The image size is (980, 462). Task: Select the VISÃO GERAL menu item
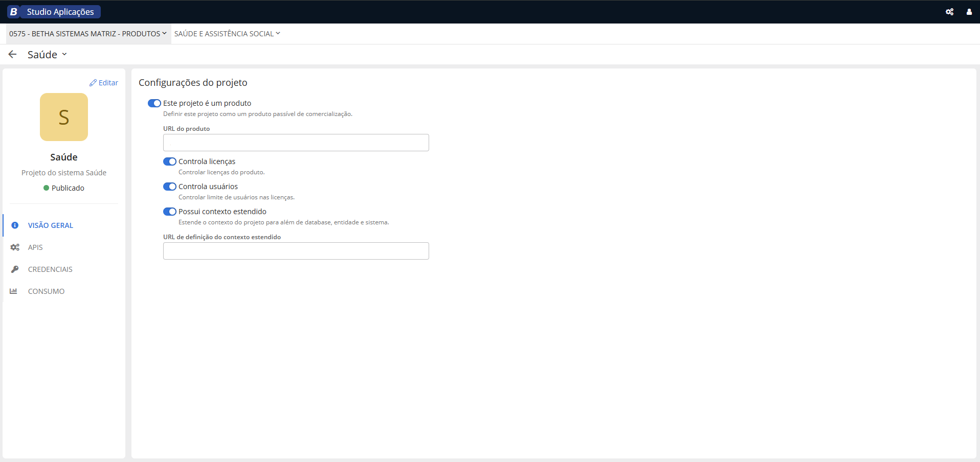pyautogui.click(x=64, y=225)
